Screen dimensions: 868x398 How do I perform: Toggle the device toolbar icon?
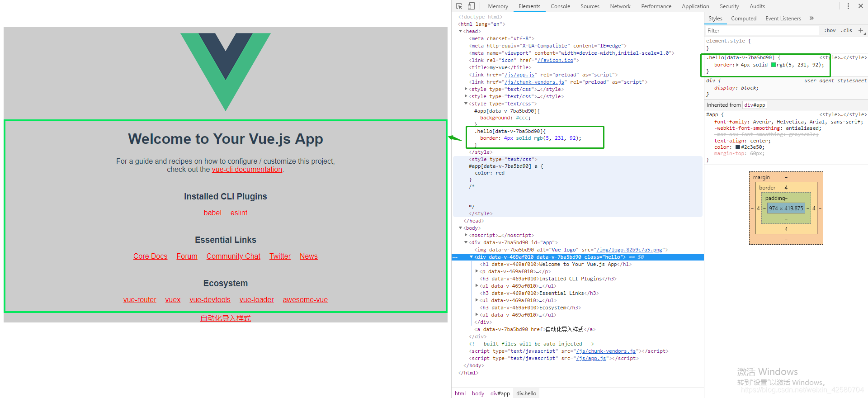(471, 6)
